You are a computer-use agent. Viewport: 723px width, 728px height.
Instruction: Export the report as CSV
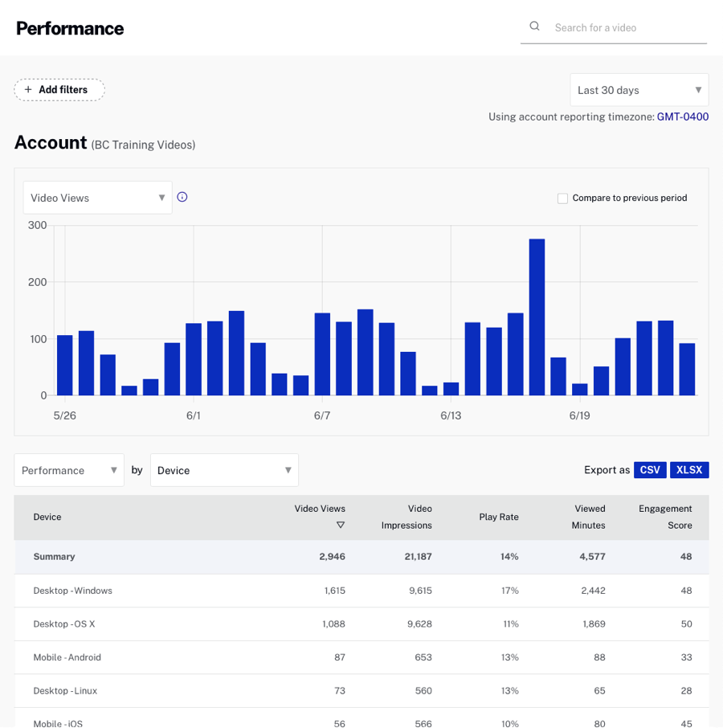[x=650, y=470]
